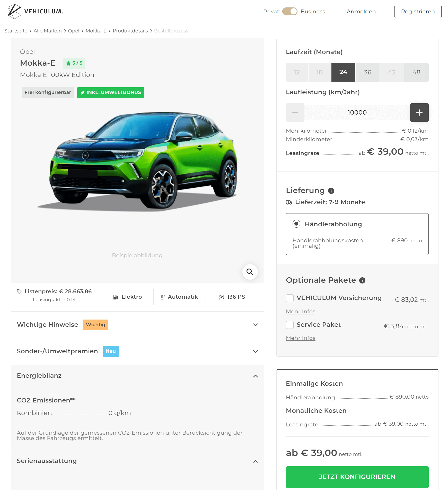Open the image zoom magnifier
Image resolution: width=448 pixels, height=490 pixels.
250,272
